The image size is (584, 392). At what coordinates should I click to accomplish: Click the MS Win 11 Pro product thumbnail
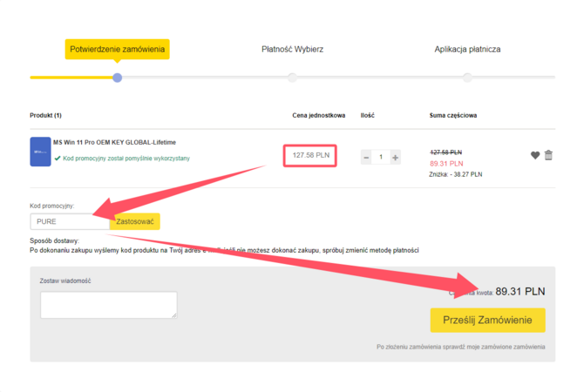(x=40, y=152)
